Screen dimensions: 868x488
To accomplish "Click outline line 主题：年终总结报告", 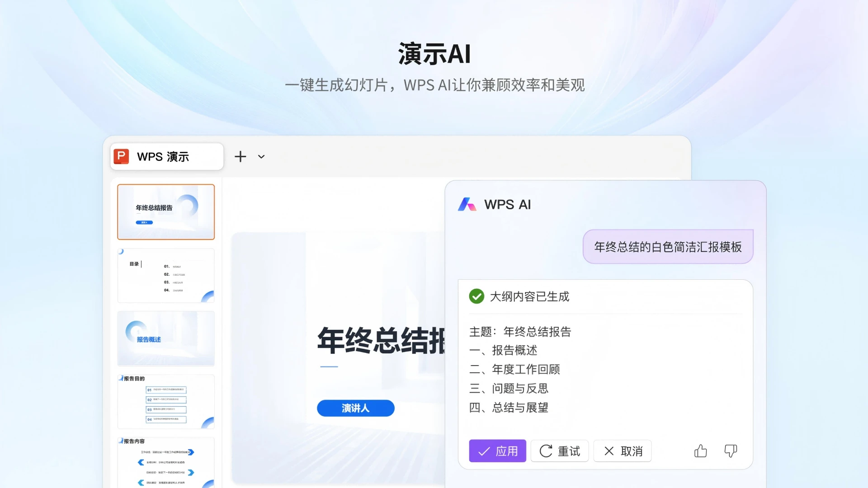I will (520, 332).
